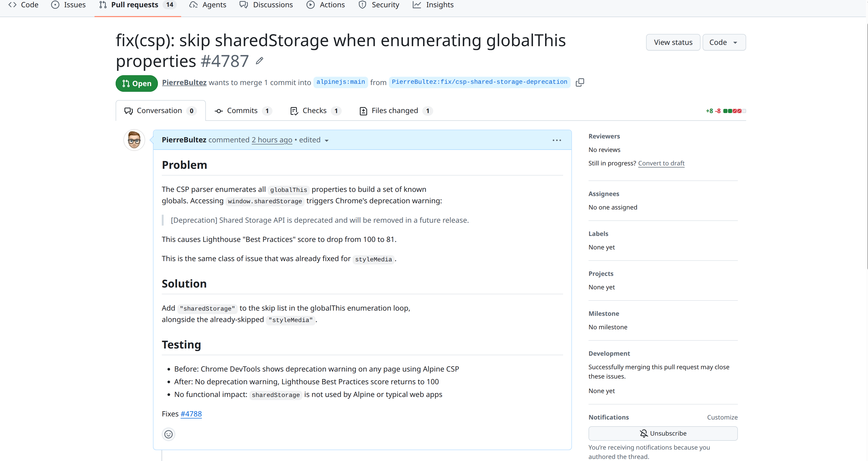Edit the pull request title with the pencil icon
This screenshot has width=868, height=461.
(x=259, y=61)
